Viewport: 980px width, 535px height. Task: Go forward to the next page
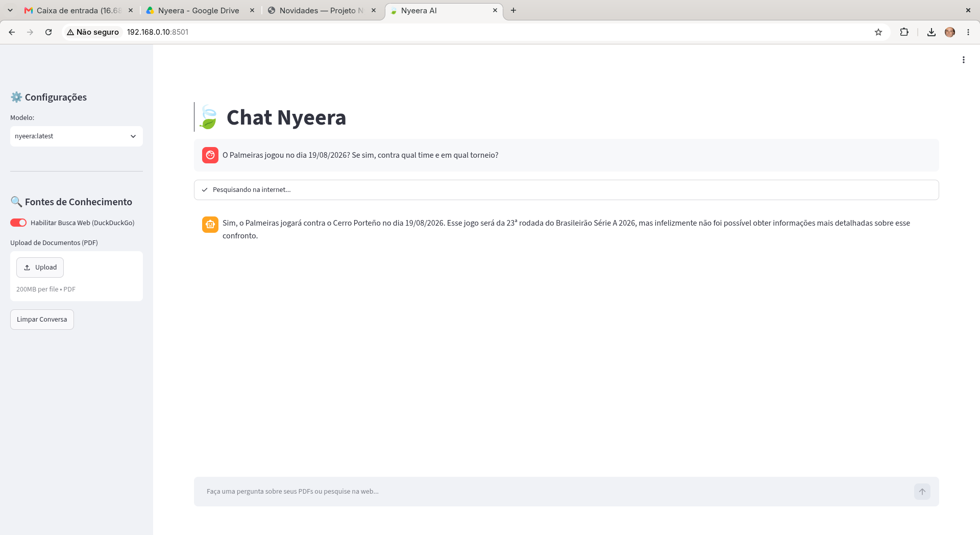[x=30, y=32]
